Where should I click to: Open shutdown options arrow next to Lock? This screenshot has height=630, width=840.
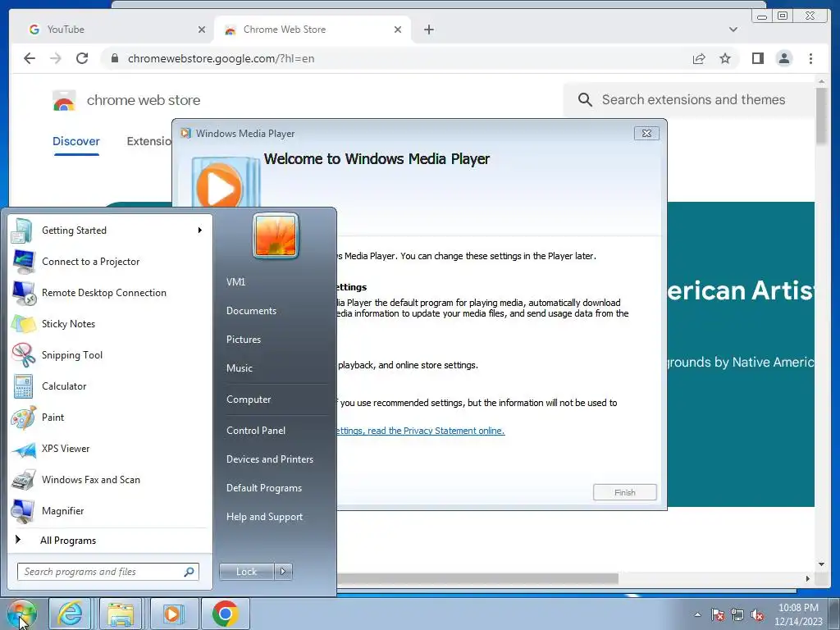coord(283,572)
